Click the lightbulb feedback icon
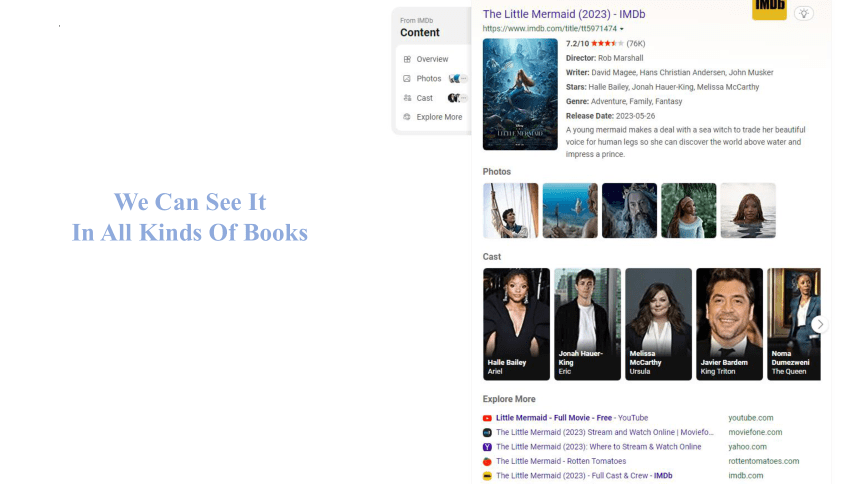860x484 pixels. [x=804, y=14]
